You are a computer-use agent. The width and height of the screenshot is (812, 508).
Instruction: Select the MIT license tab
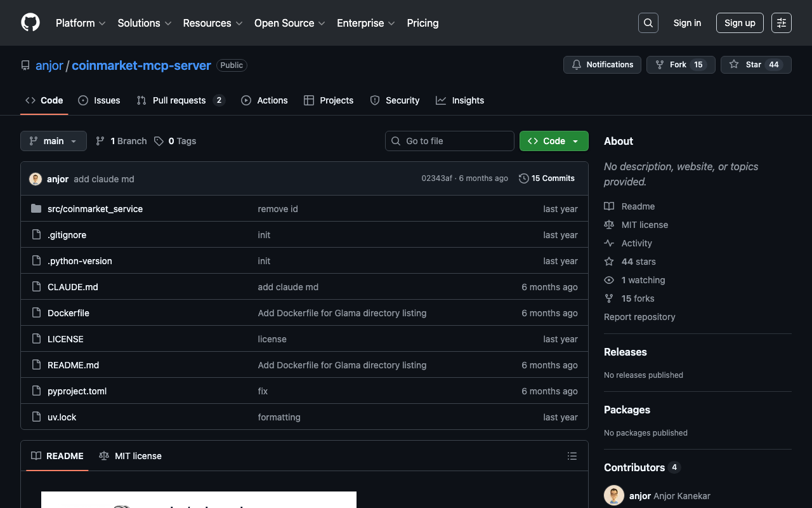pos(131,456)
